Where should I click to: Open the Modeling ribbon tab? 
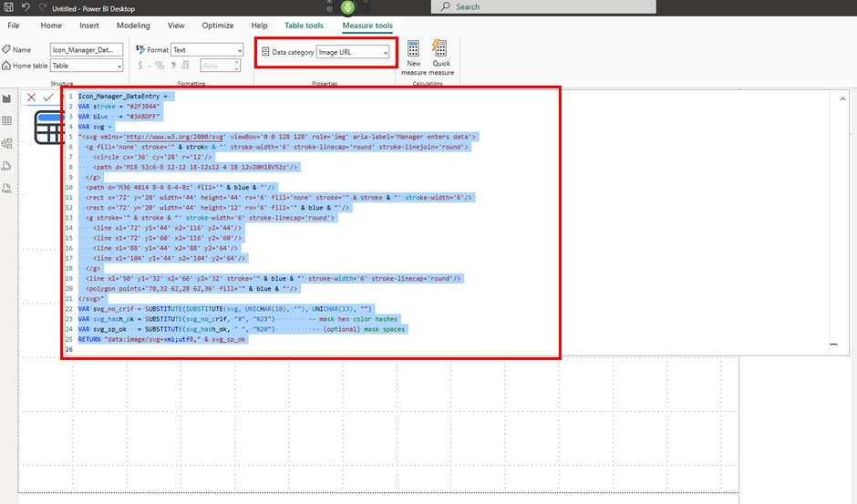click(133, 26)
